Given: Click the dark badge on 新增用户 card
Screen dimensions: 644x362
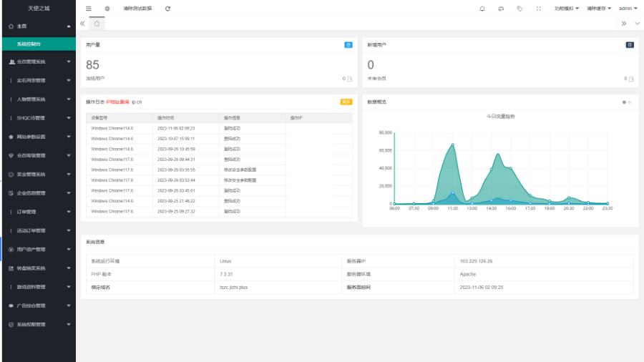Looking at the screenshot, I should click(630, 45).
